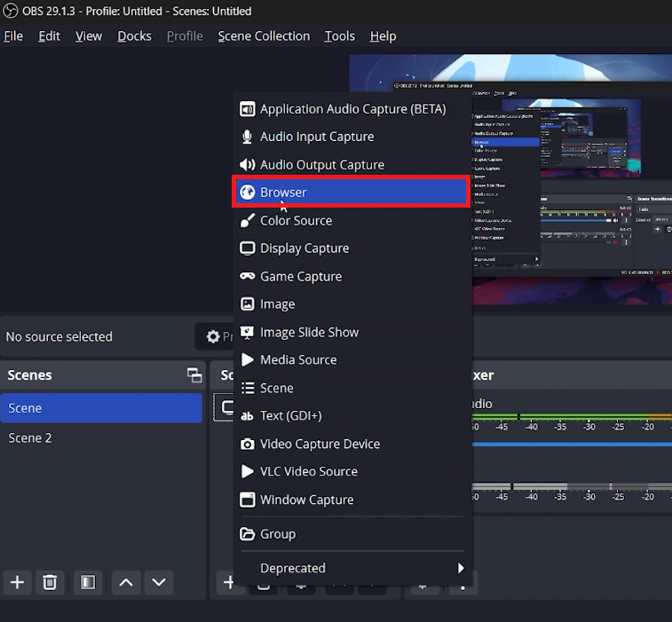Open the Scene Collection menu
This screenshot has width=672, height=622.
(x=264, y=36)
